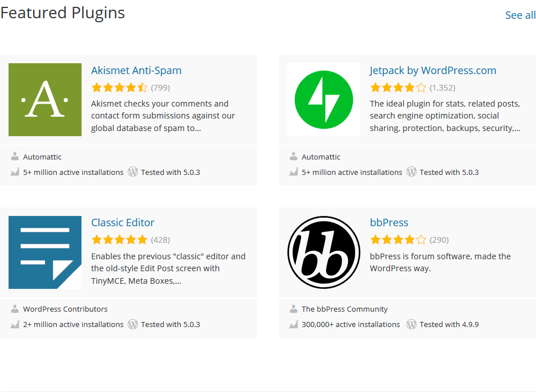This screenshot has width=536, height=392.
Task: Click installations chart icon under Akismet's Automattic
Action: click(x=15, y=172)
